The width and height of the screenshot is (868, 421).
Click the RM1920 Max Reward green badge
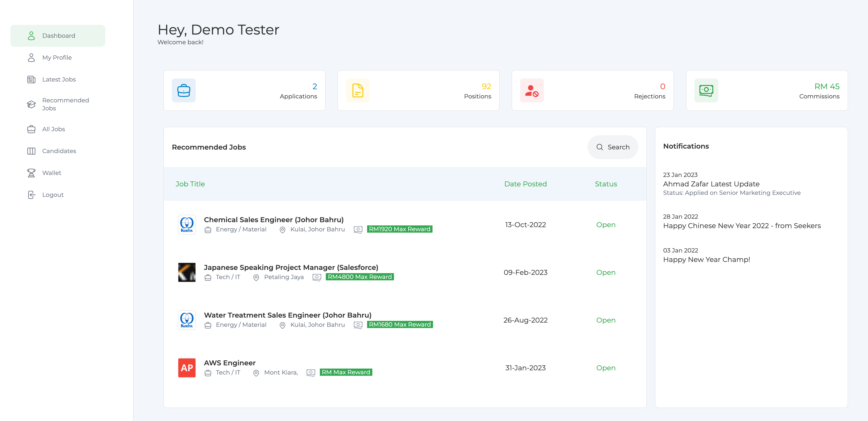click(x=399, y=229)
